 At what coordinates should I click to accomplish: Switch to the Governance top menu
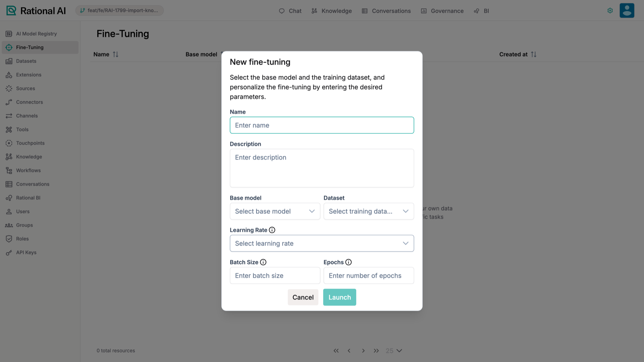[442, 11]
